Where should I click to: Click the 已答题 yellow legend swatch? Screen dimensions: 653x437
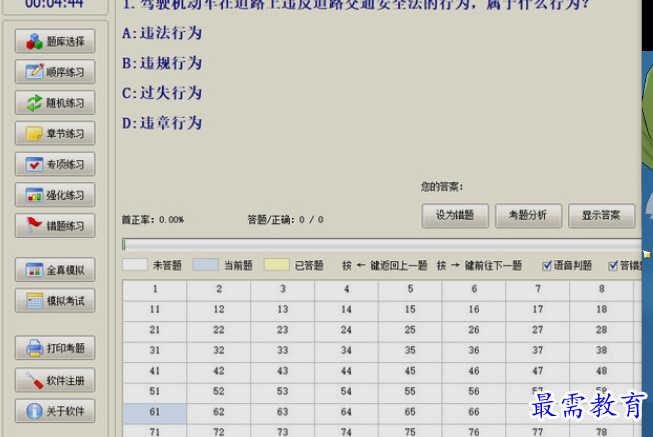277,265
